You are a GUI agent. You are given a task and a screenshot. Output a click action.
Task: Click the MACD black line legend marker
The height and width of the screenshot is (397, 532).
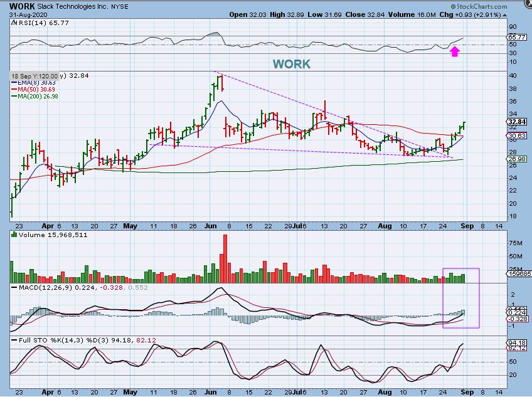[x=14, y=287]
